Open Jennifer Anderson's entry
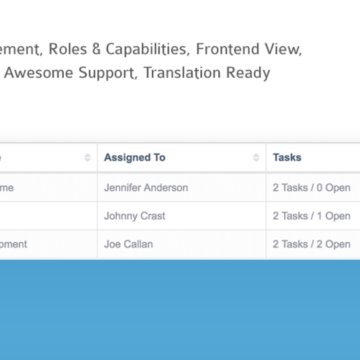The image size is (360, 360). (x=146, y=188)
